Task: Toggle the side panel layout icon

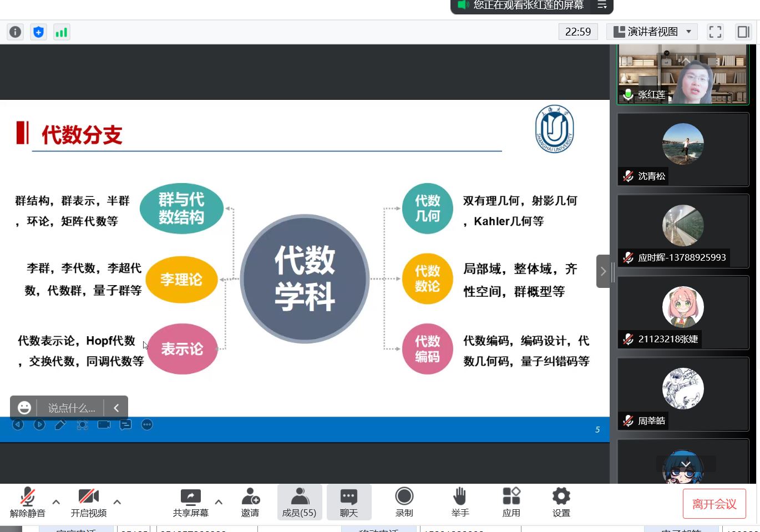Action: click(743, 32)
